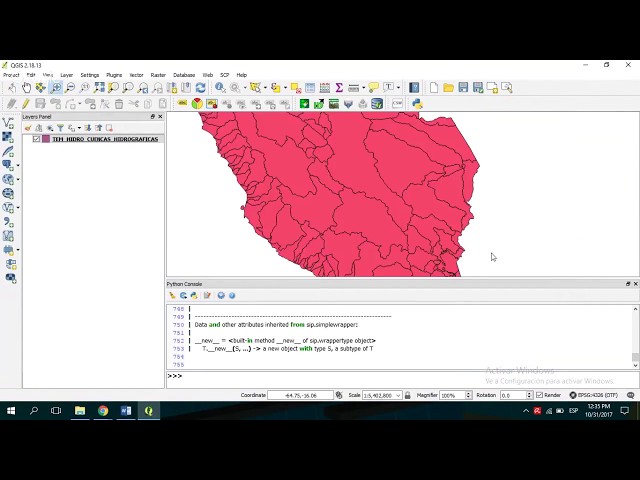Viewport: 640px width, 480px height.
Task: Open the attribute table icon
Action: (310, 87)
